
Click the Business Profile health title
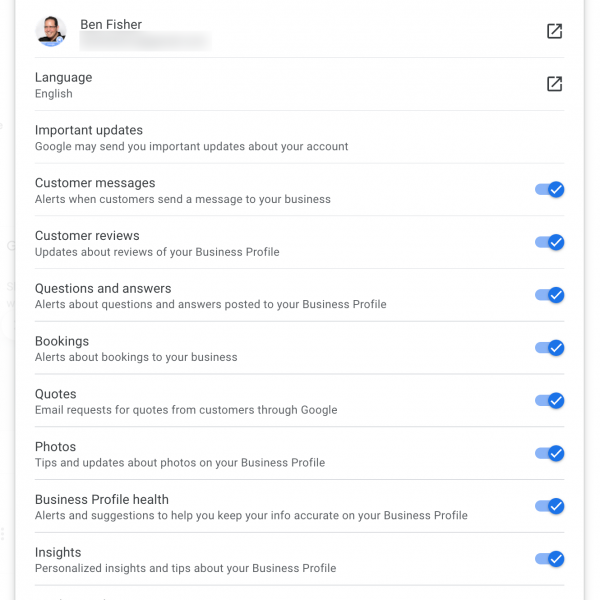click(x=102, y=500)
